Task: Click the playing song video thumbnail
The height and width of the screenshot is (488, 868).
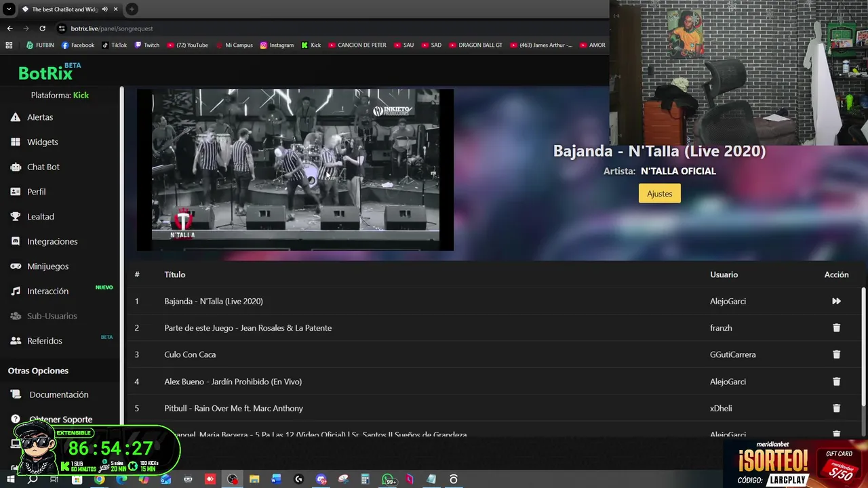Action: pos(295,169)
